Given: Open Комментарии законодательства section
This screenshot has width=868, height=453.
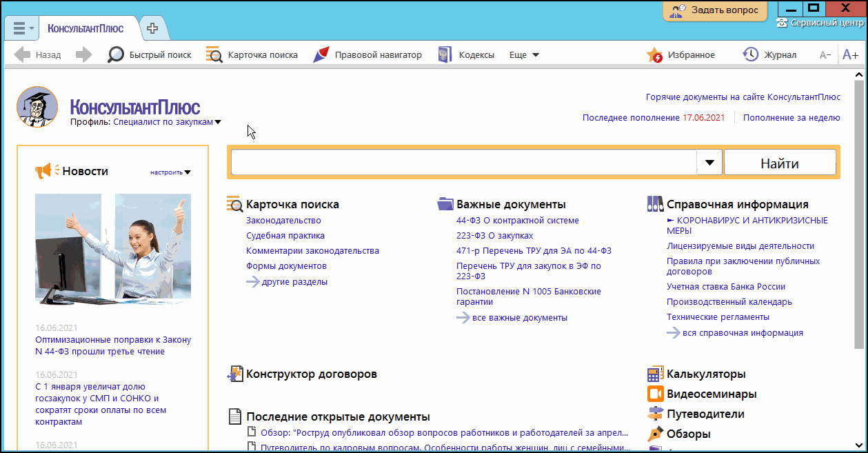Looking at the screenshot, I should tap(312, 251).
